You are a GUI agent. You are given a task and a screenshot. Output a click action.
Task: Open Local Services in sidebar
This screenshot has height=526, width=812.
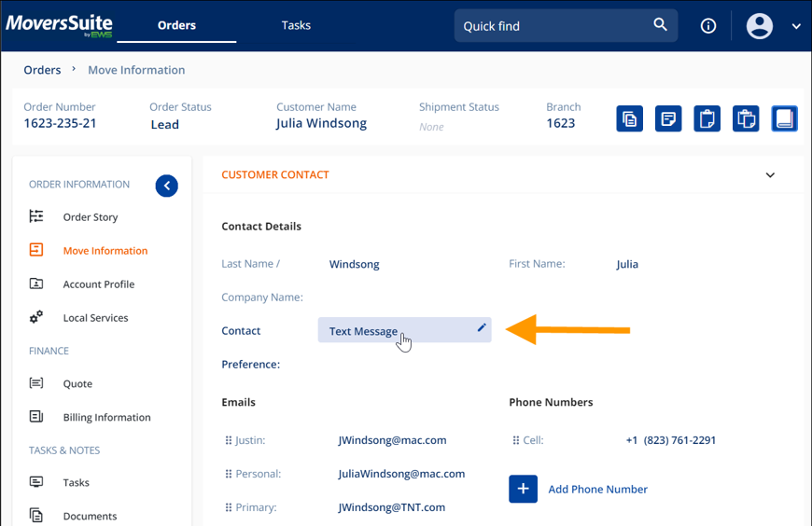(96, 318)
